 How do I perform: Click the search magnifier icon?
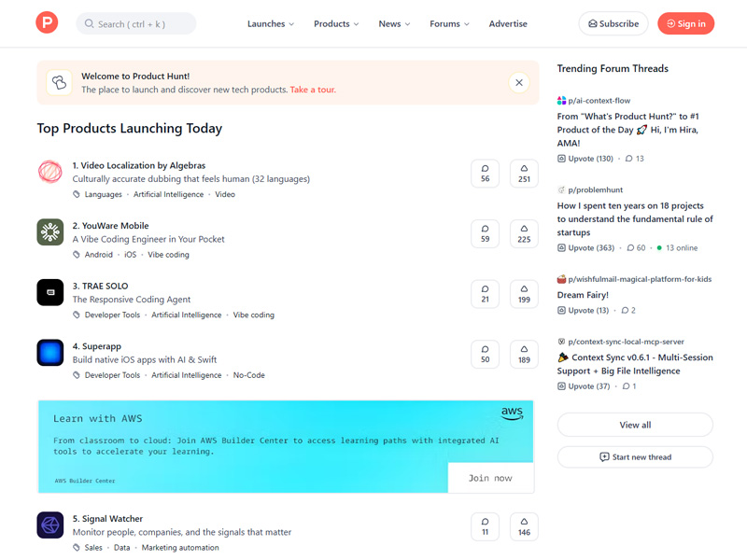[89, 23]
